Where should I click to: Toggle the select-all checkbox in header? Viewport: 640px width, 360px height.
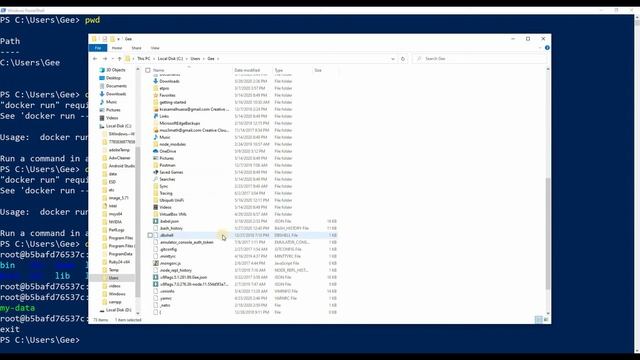point(148,70)
